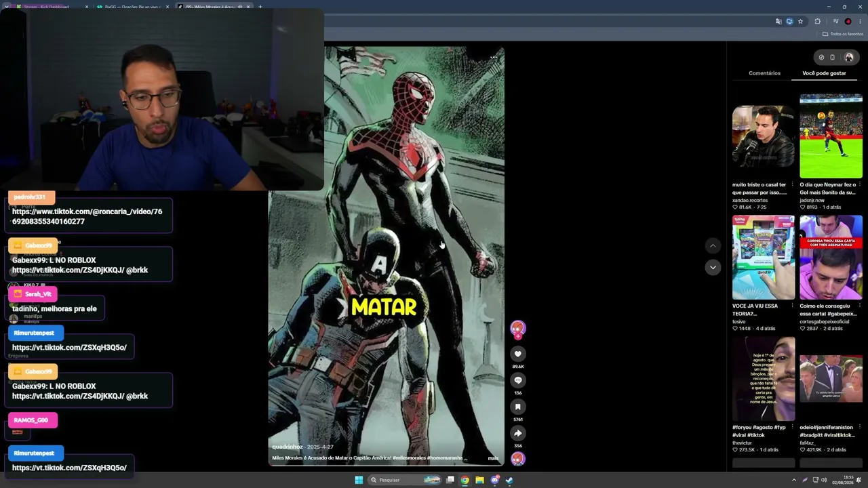The image size is (868, 488).
Task: Open Rimurutenpest's first vt.tiktok.com link in chat
Action: point(69,347)
